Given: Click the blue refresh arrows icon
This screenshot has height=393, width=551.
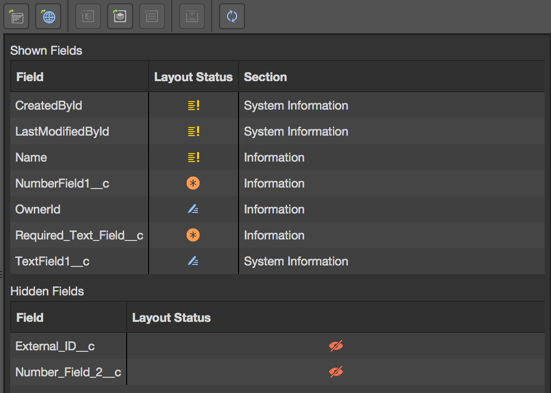Looking at the screenshot, I should (232, 16).
